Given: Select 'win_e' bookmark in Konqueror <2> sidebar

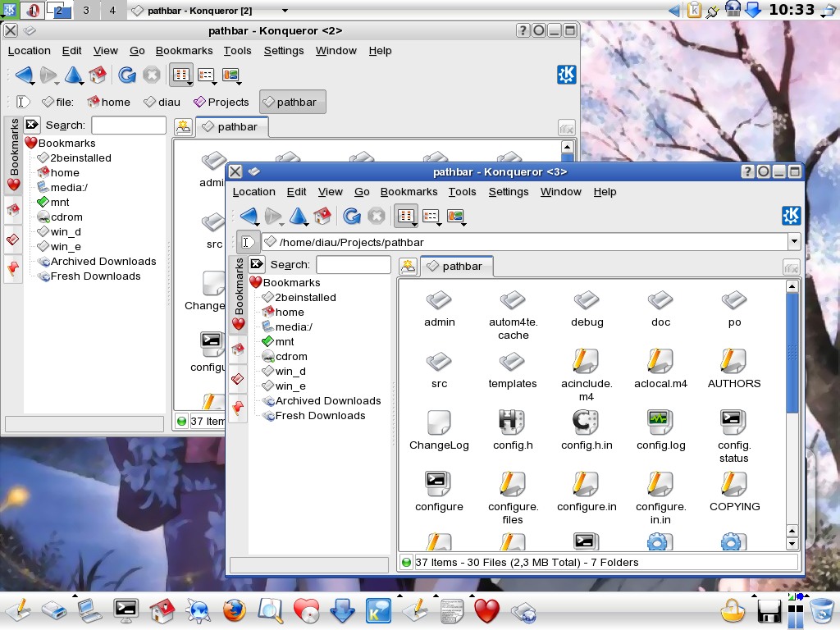Looking at the screenshot, I should pos(59,246).
